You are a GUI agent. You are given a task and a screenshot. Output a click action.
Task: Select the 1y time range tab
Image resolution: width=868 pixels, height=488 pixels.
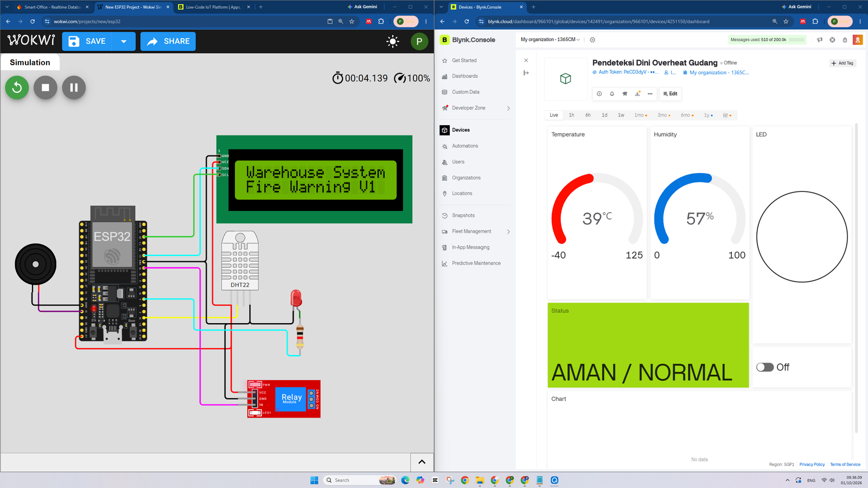click(709, 115)
